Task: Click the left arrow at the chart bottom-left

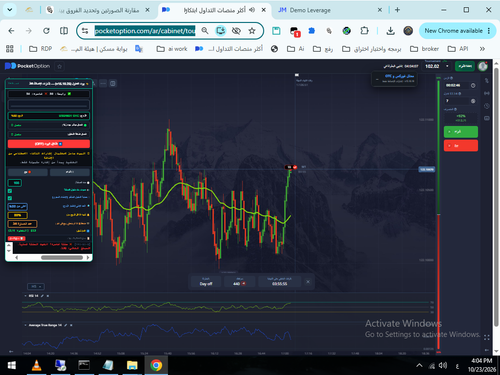Action: 11,351
